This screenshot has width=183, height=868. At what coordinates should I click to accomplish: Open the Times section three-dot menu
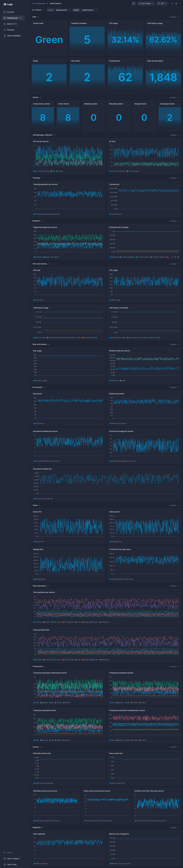click(x=179, y=505)
